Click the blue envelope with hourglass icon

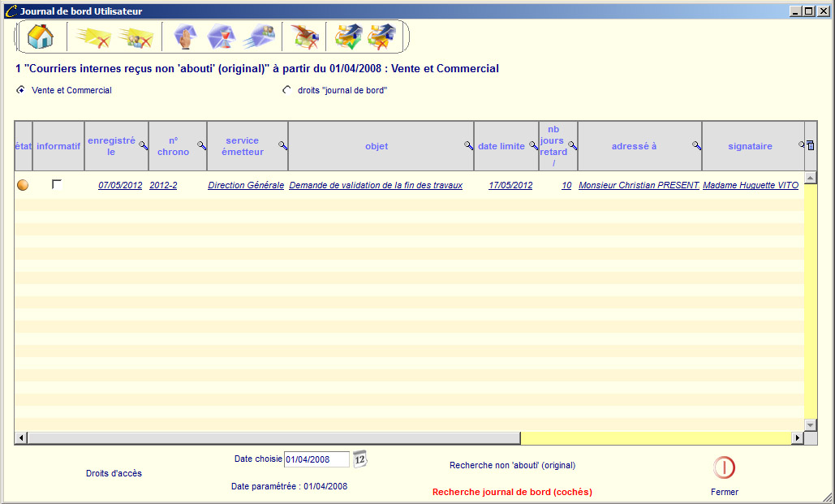pyautogui.click(x=221, y=37)
